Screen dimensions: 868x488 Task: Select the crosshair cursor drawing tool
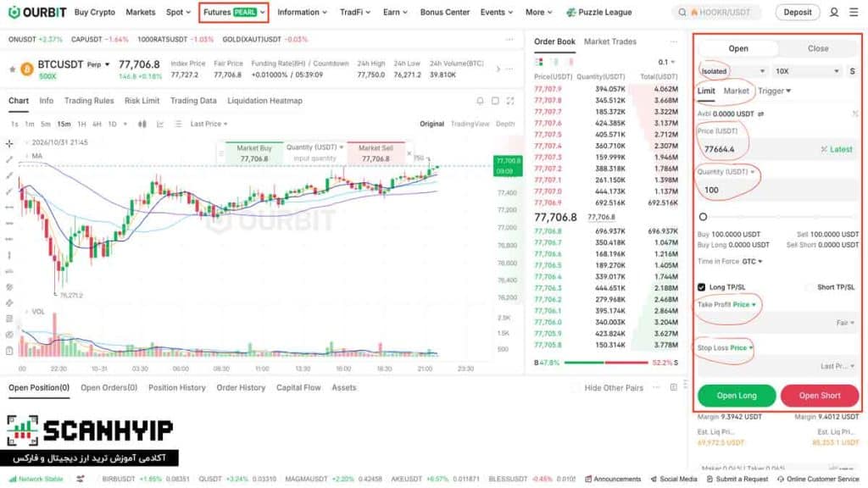[9, 143]
